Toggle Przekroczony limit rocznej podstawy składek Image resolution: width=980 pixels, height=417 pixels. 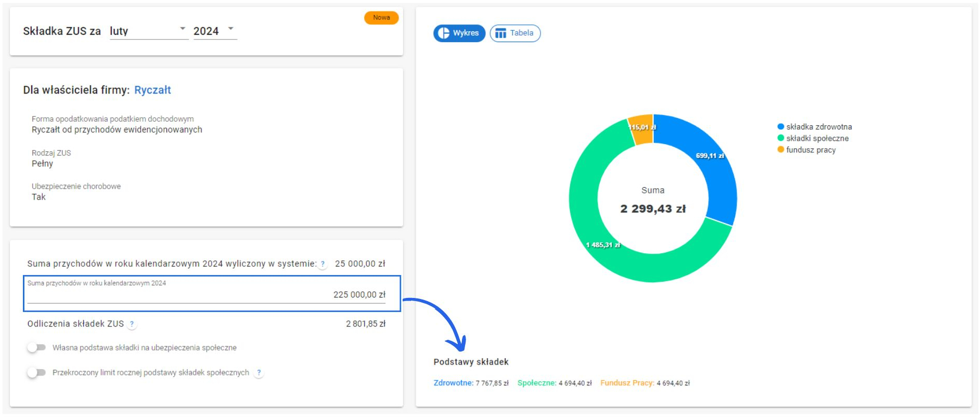(x=36, y=372)
